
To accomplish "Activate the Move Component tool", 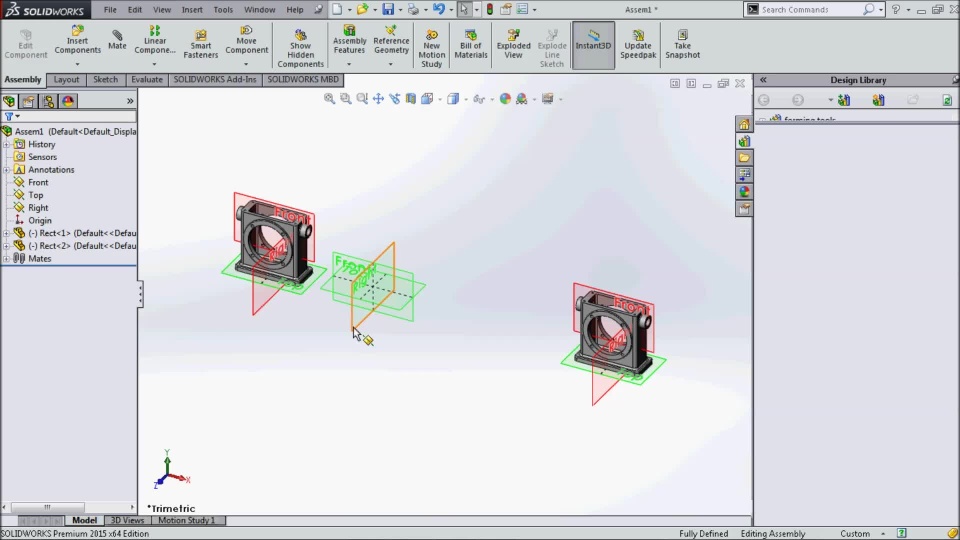I will pyautogui.click(x=246, y=40).
